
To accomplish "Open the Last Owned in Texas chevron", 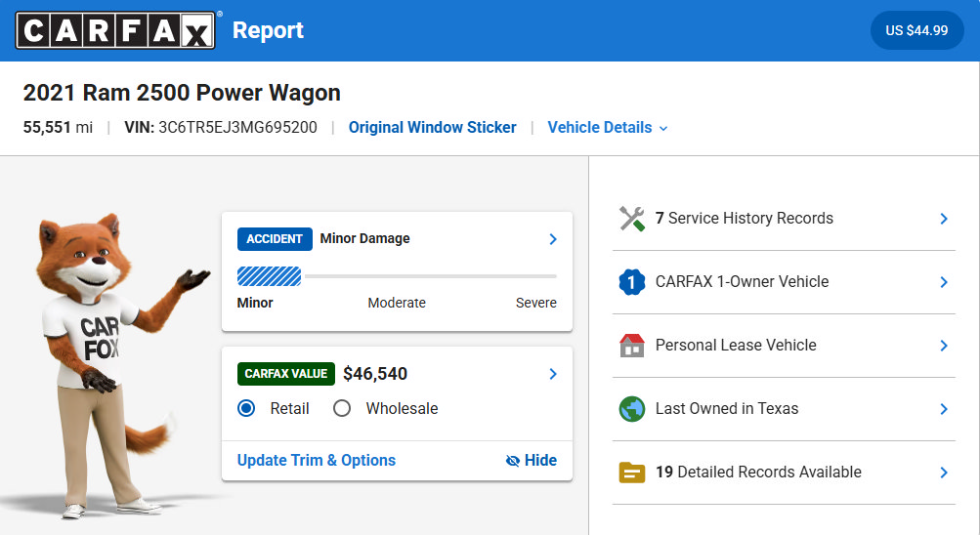I will 944,409.
